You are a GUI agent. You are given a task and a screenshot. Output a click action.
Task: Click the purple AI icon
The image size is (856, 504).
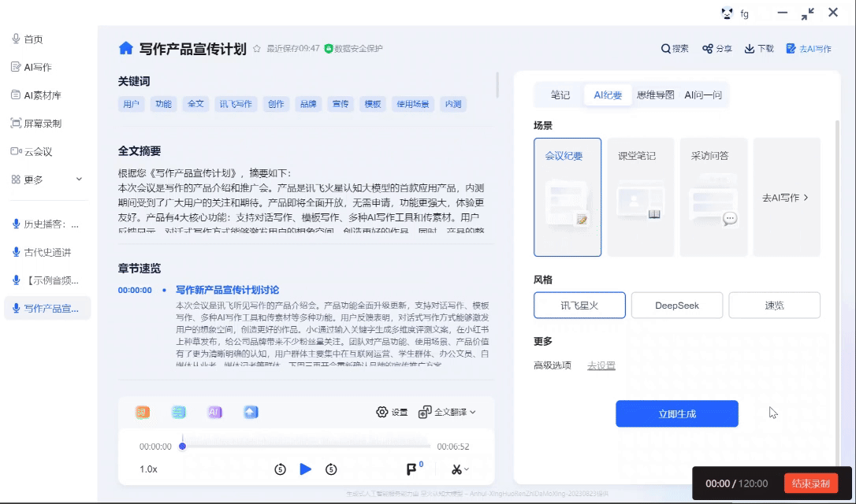point(214,413)
